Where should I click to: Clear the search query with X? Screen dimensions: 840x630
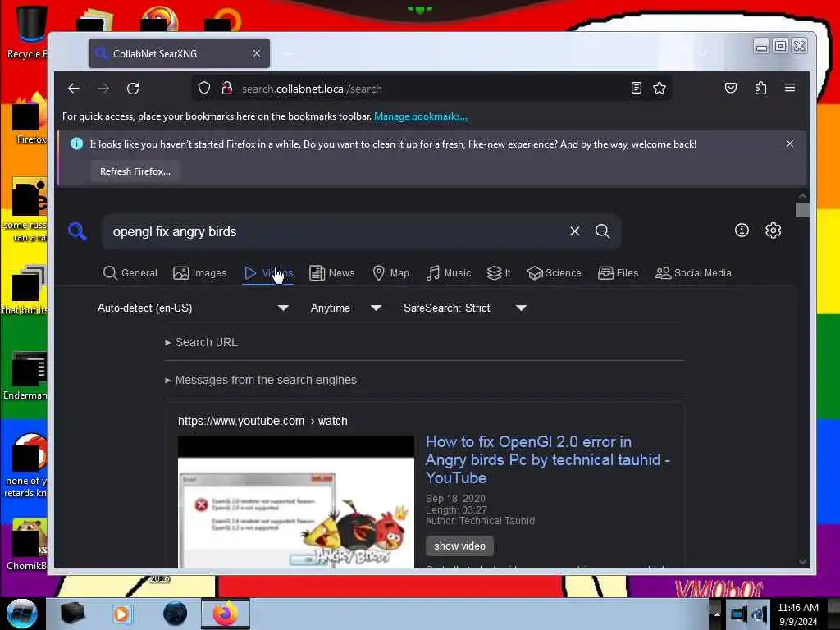pos(574,231)
